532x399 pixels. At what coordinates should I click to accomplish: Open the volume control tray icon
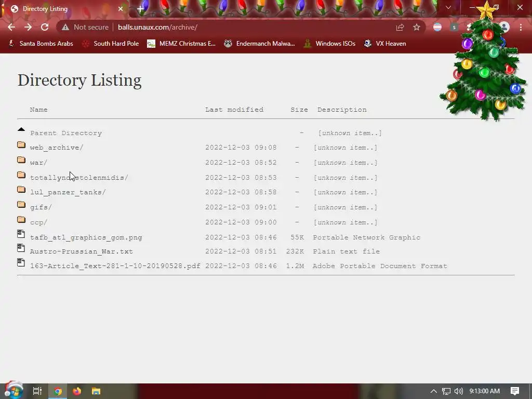(458, 391)
